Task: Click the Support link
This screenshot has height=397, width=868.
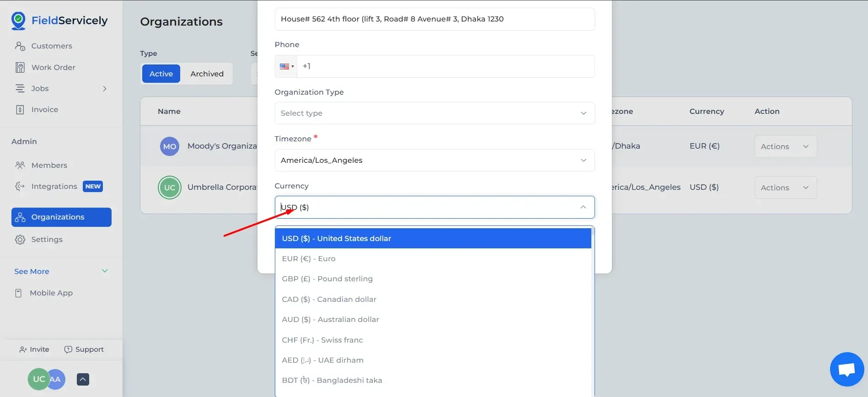Action: pos(84,349)
